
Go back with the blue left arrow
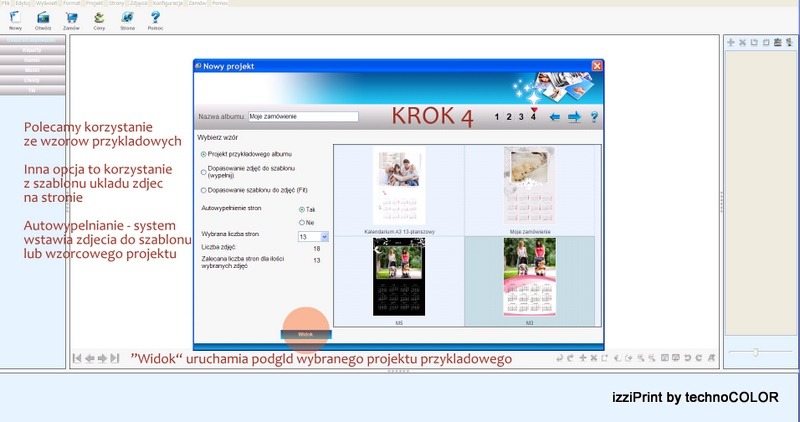click(x=555, y=117)
